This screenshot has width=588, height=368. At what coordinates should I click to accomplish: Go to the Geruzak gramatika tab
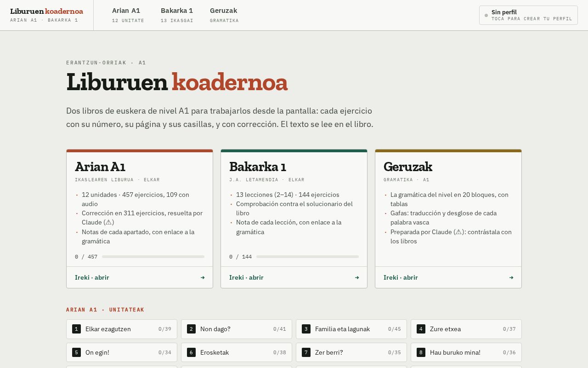pyautogui.click(x=224, y=15)
